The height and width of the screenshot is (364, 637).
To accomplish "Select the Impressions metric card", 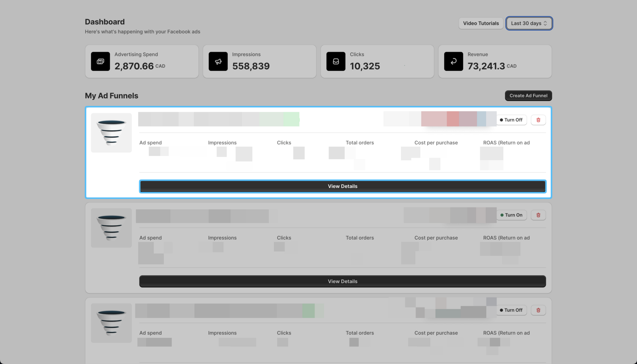I will coord(260,61).
